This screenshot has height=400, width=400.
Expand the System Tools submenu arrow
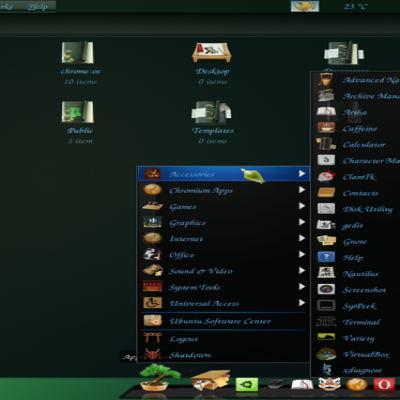click(x=302, y=287)
